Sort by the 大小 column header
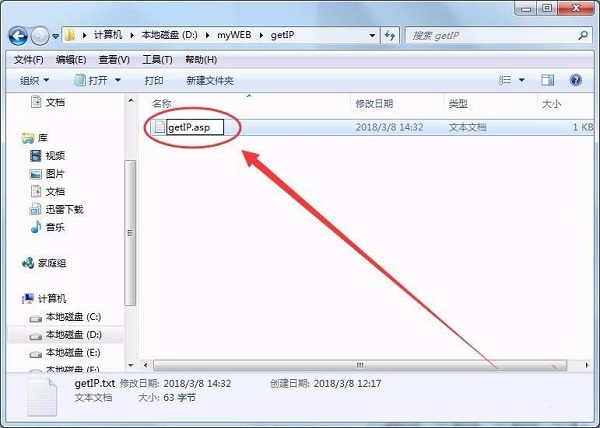Viewport: 600px width, 428px height. (551, 104)
